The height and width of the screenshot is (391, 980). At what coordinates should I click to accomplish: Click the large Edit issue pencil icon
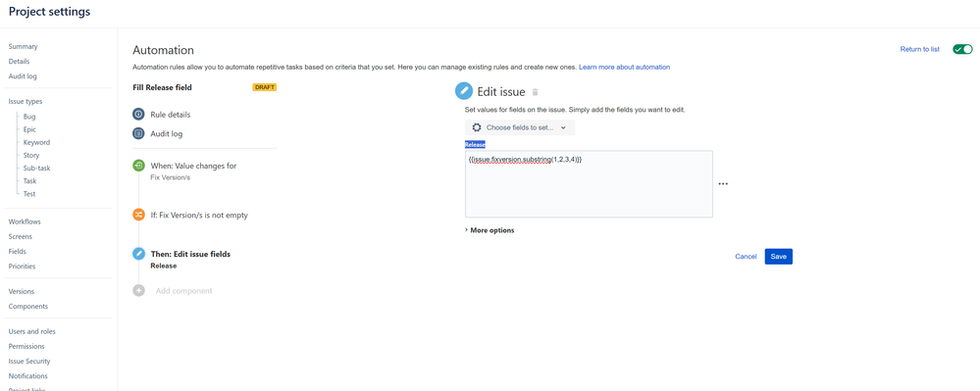pos(464,92)
